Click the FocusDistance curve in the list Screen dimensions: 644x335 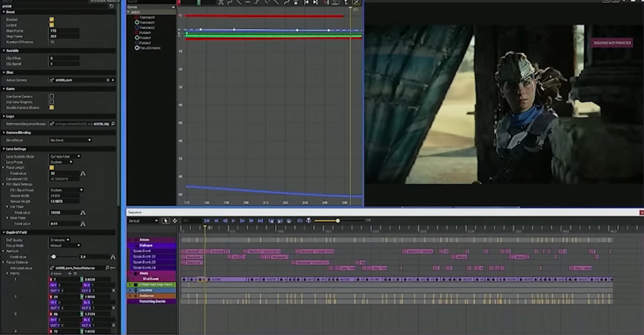point(150,48)
